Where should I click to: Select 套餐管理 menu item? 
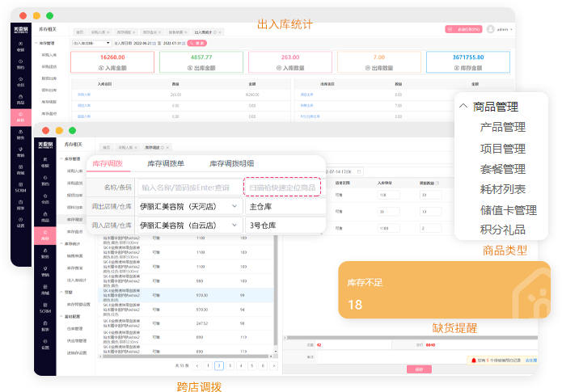(x=502, y=169)
